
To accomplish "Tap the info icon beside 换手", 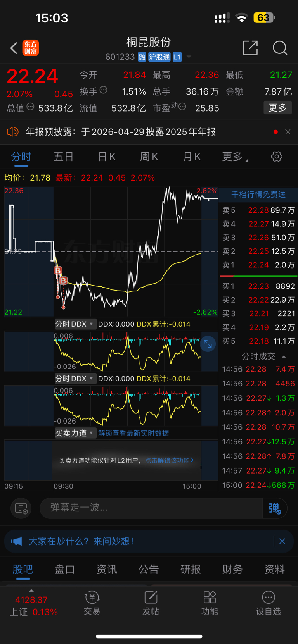I will (x=104, y=90).
